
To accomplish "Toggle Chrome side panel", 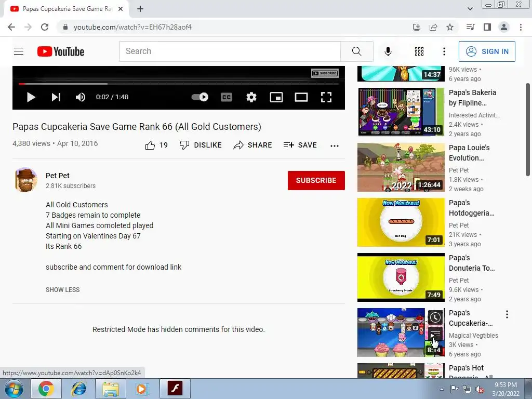I will (x=487, y=27).
